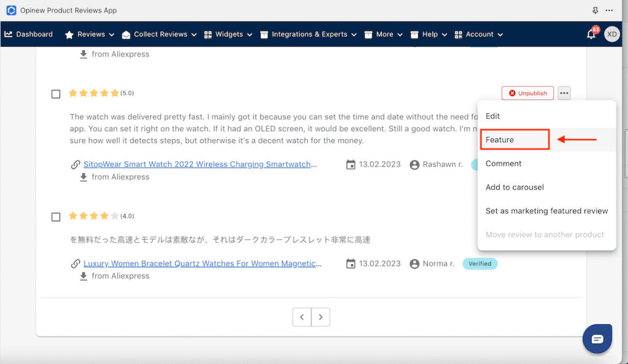Click the Unpublish button
The width and height of the screenshot is (628, 364).
pos(527,93)
